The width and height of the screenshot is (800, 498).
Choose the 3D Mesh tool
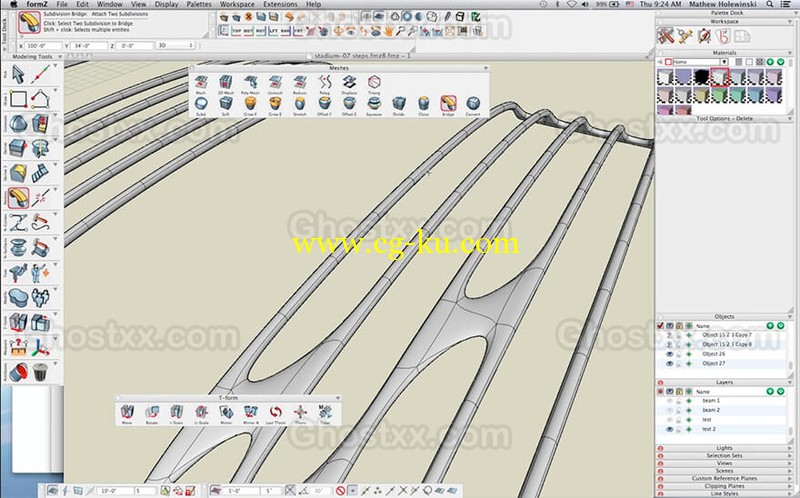click(226, 82)
